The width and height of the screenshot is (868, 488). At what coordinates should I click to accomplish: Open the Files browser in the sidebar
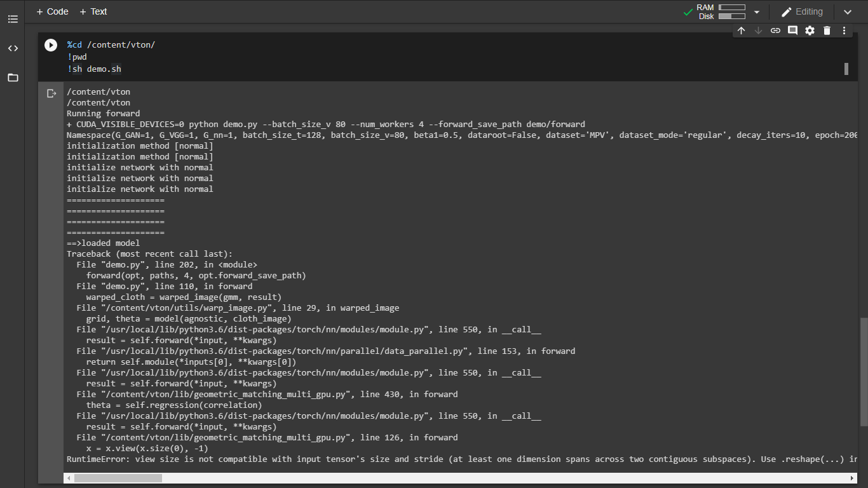point(13,77)
